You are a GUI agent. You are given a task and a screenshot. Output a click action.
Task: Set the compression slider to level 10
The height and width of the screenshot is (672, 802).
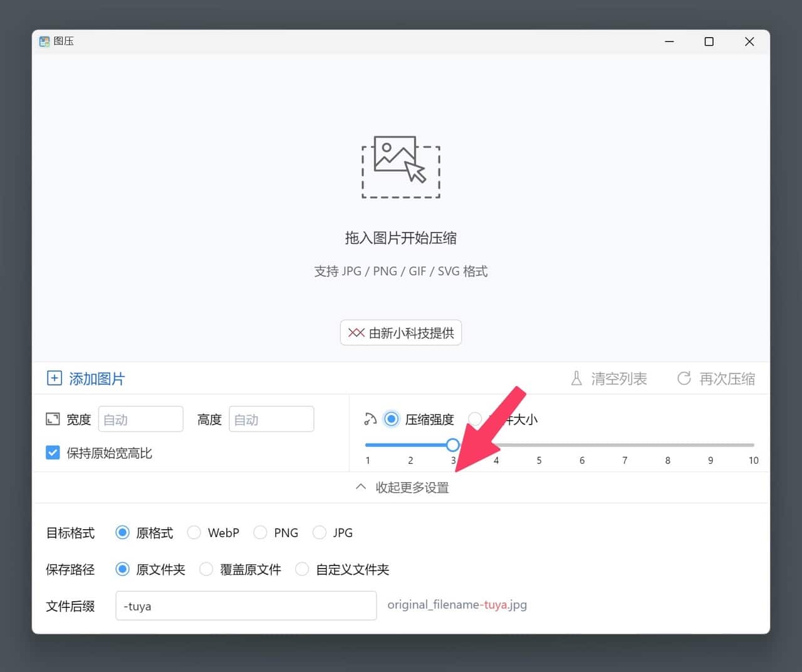point(753,445)
